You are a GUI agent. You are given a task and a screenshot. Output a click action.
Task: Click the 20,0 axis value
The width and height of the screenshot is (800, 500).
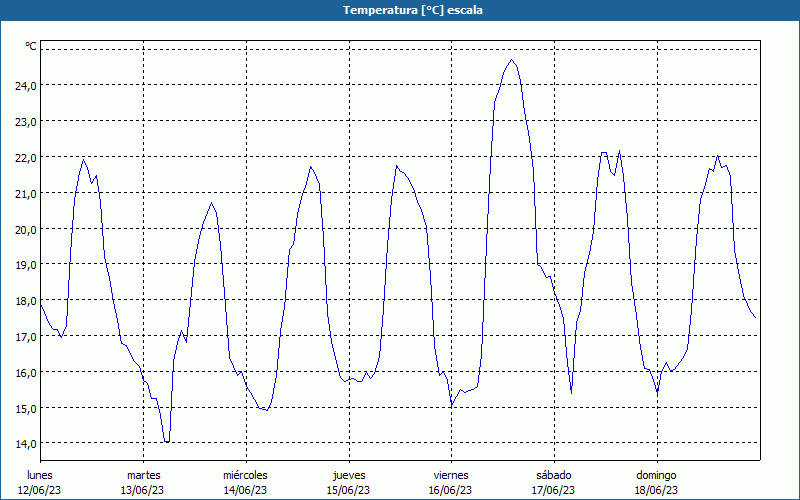click(x=26, y=230)
